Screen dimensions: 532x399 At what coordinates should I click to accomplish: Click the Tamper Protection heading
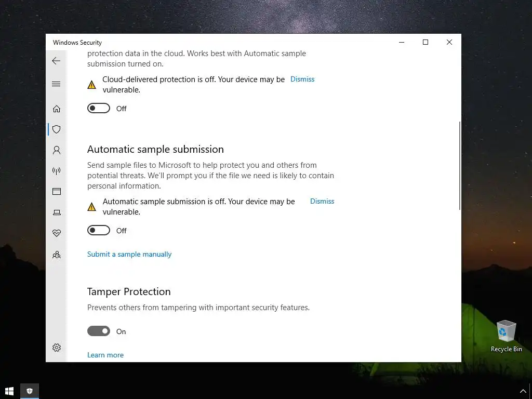tap(129, 291)
